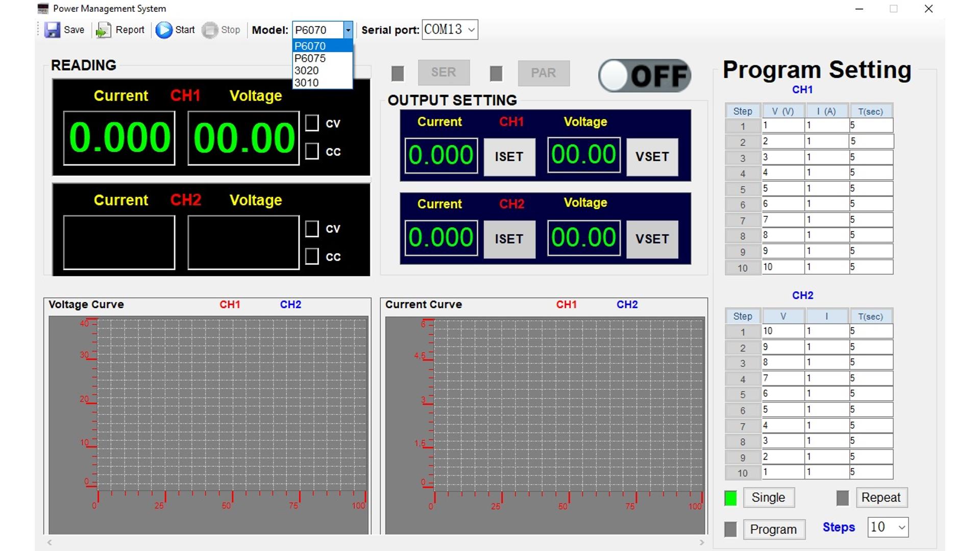Click the CH1 reading current display
The width and height of the screenshot is (980, 551).
(119, 138)
